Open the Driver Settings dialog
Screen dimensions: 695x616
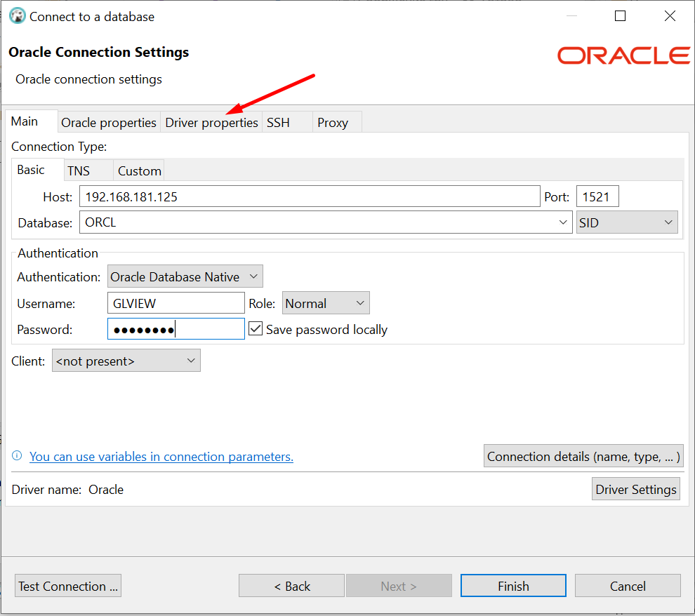point(635,489)
